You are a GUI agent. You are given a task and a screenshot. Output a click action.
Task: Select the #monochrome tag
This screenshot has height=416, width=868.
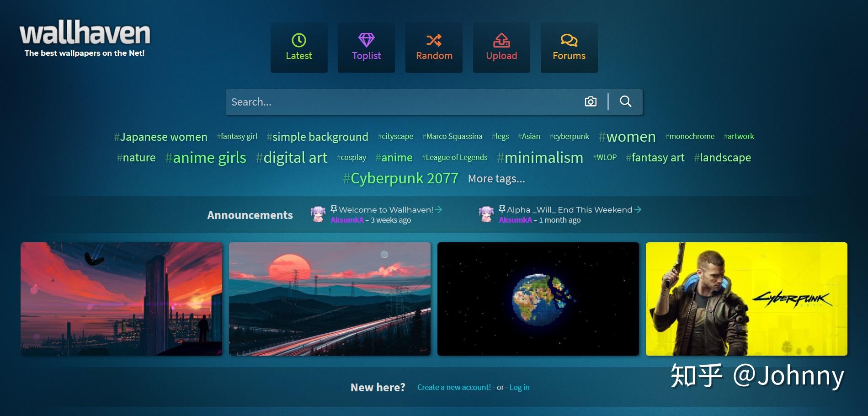point(690,136)
